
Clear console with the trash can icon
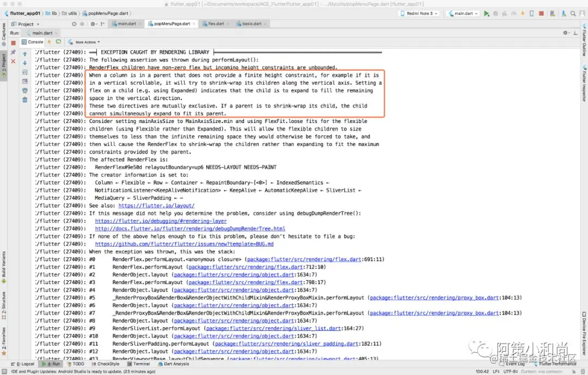pos(24,100)
